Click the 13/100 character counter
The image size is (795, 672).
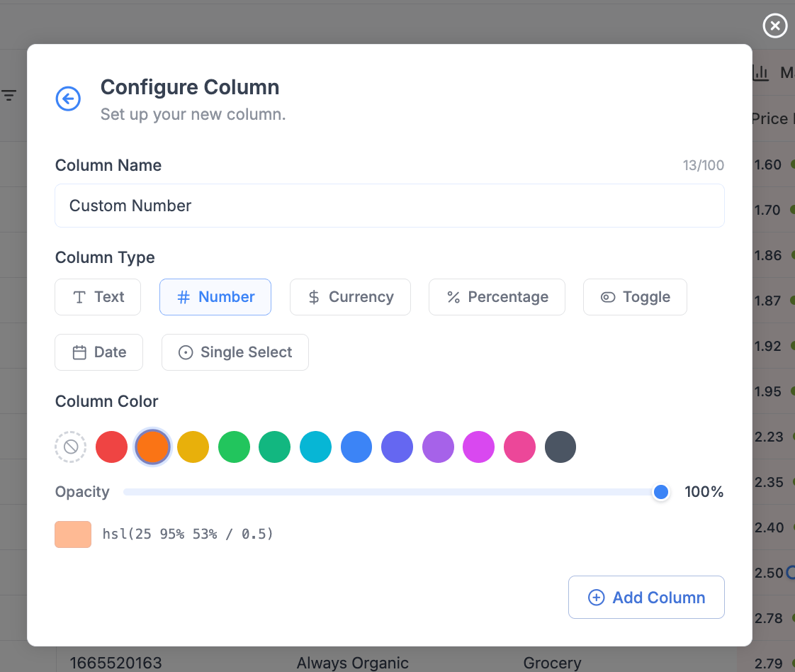pyautogui.click(x=703, y=165)
